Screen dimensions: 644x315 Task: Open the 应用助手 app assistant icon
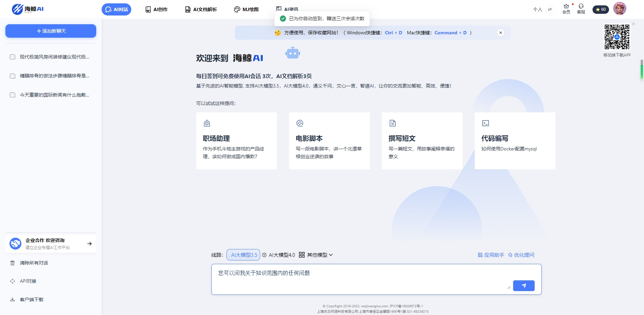480,255
